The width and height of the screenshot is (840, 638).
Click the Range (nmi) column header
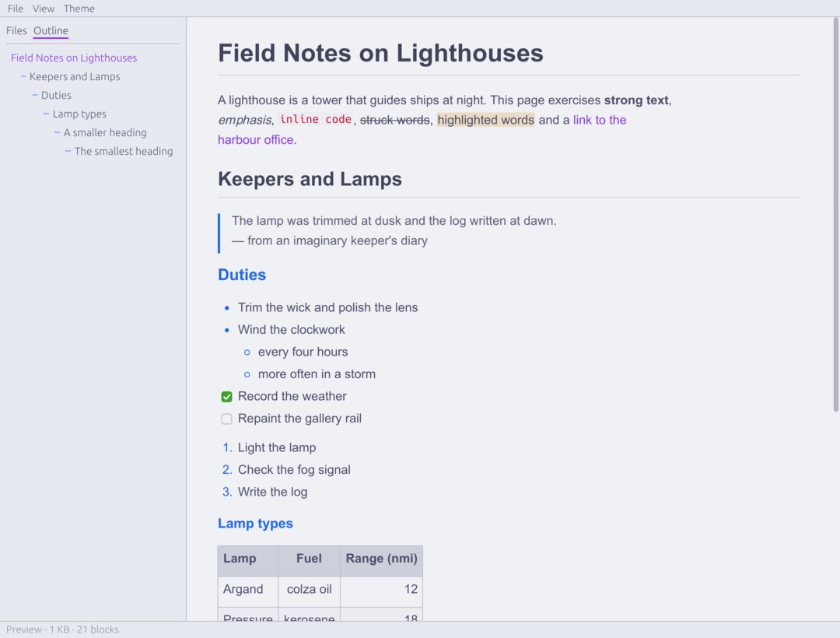tap(381, 561)
